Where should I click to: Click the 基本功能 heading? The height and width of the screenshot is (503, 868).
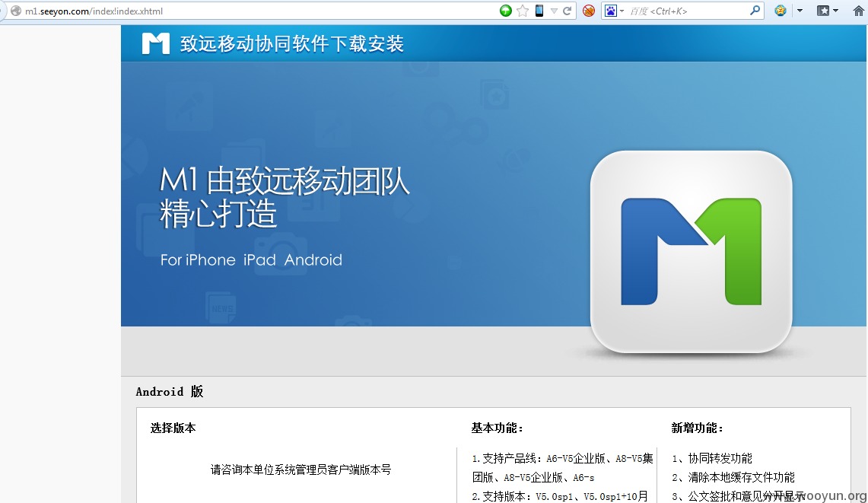[497, 428]
